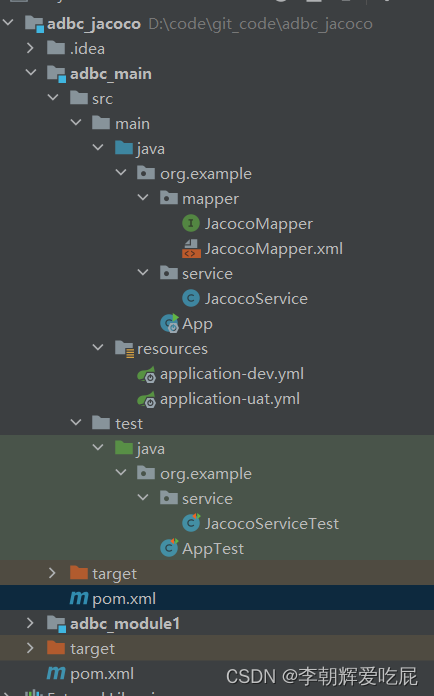The image size is (434, 696).
Task: Click the adbc_jacoco project module icon
Action: click(x=34, y=24)
